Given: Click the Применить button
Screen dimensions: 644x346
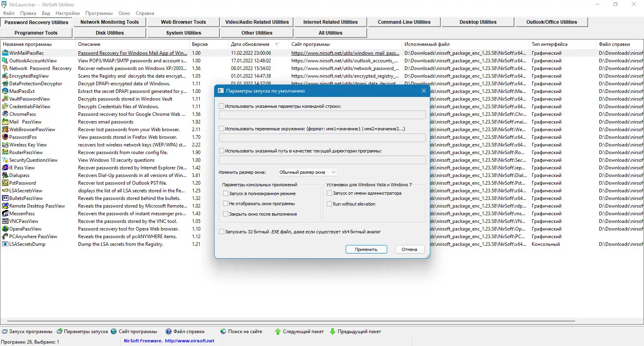Looking at the screenshot, I should [366, 249].
